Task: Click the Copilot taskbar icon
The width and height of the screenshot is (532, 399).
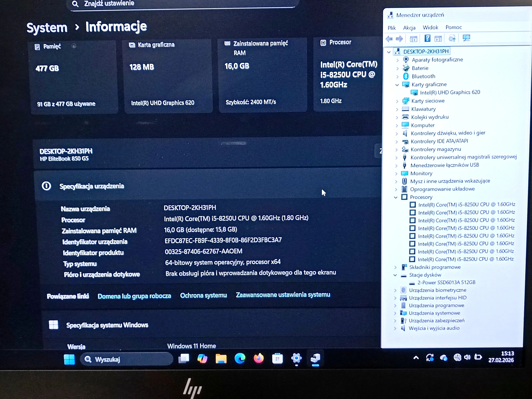Action: pos(202,359)
